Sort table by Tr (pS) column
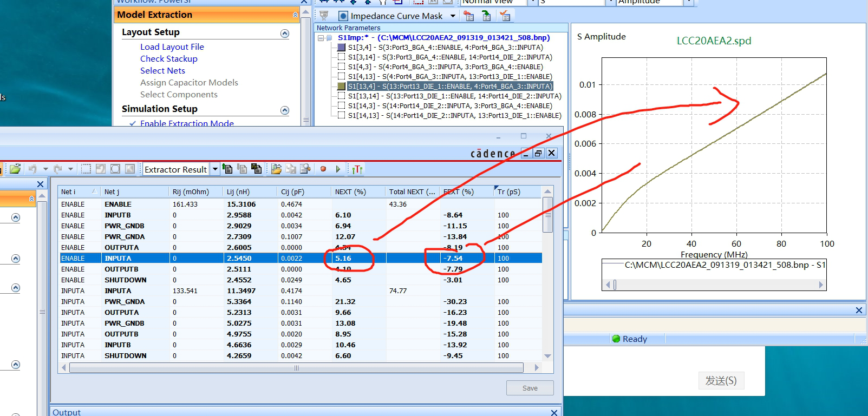Screen dimensions: 868x416 (x=517, y=192)
